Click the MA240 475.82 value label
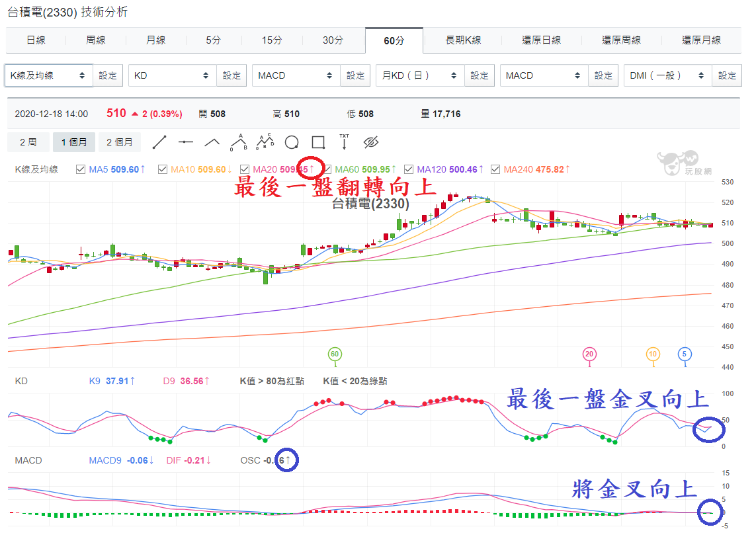 click(x=536, y=170)
